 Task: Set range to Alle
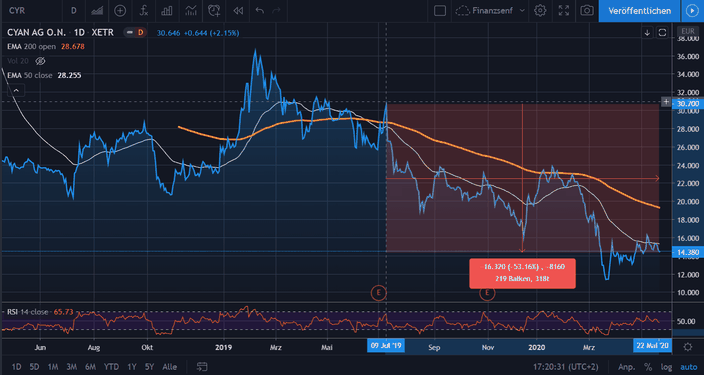(169, 367)
